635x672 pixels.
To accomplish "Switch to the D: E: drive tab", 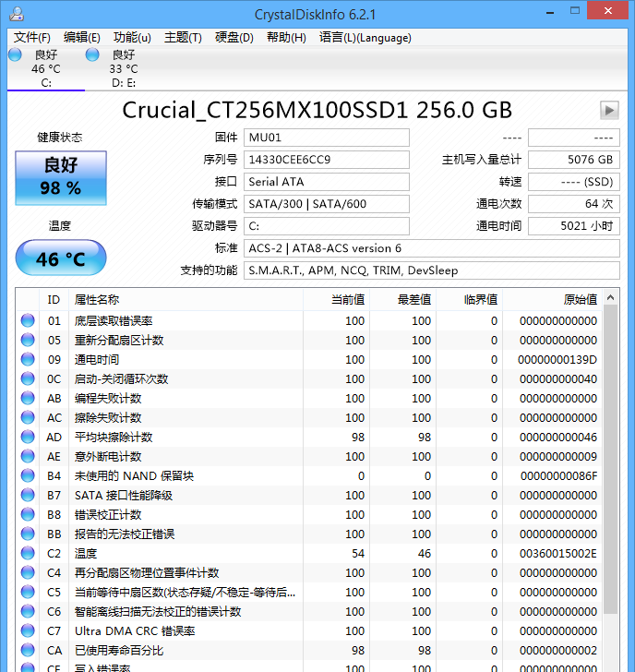I will pyautogui.click(x=124, y=68).
